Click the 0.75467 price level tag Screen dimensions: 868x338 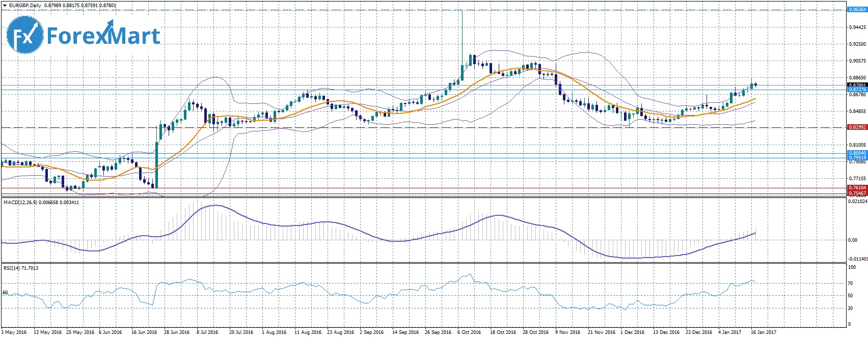pyautogui.click(x=857, y=193)
